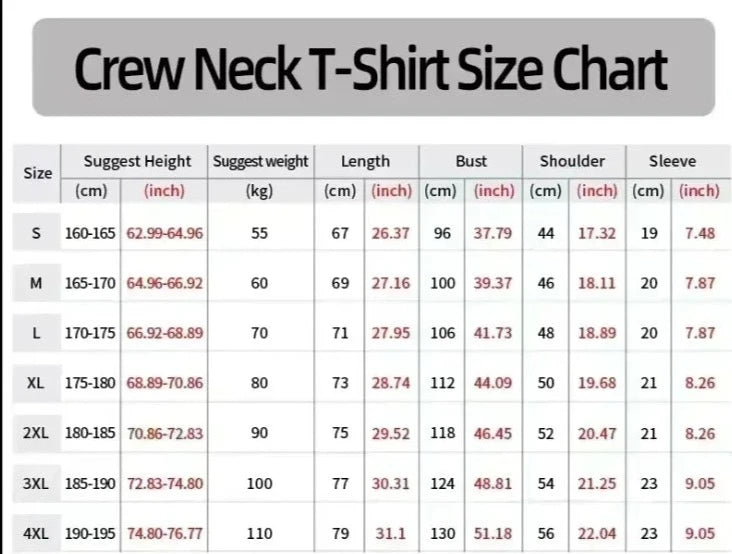Click the 2XL size row label
This screenshot has height=554, width=732.
click(36, 433)
